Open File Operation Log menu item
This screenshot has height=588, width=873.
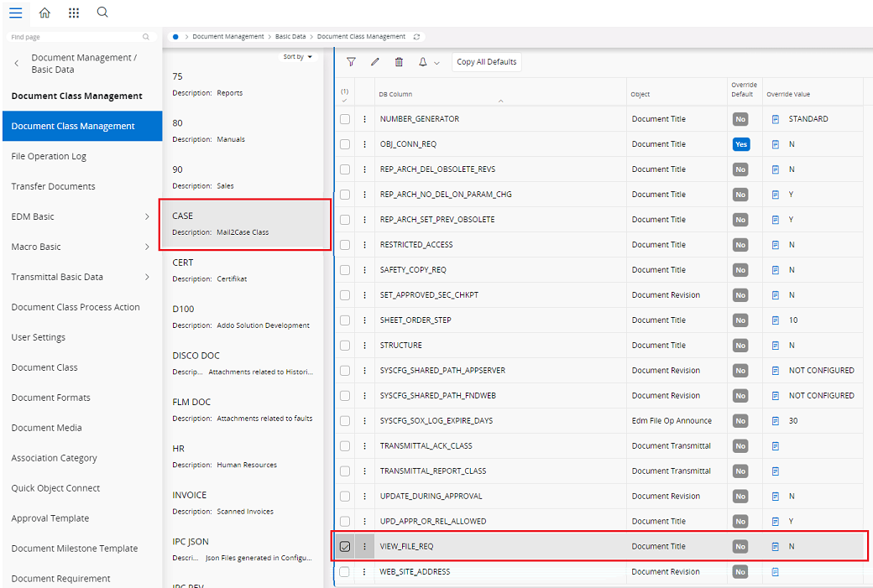(x=49, y=156)
